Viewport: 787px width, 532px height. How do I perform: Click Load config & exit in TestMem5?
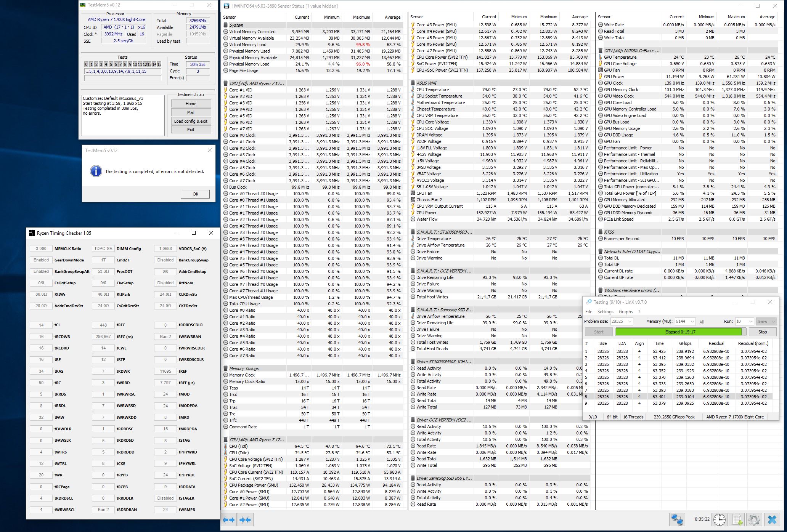(x=191, y=121)
